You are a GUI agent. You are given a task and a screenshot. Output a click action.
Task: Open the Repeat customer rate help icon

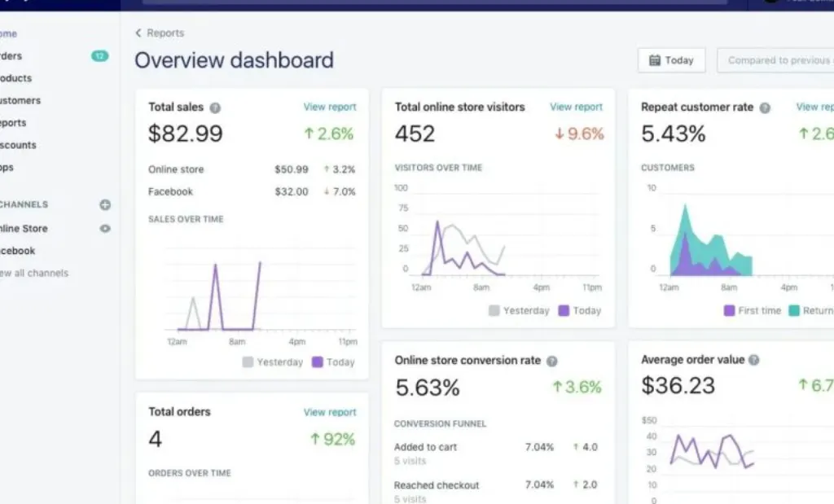point(765,108)
